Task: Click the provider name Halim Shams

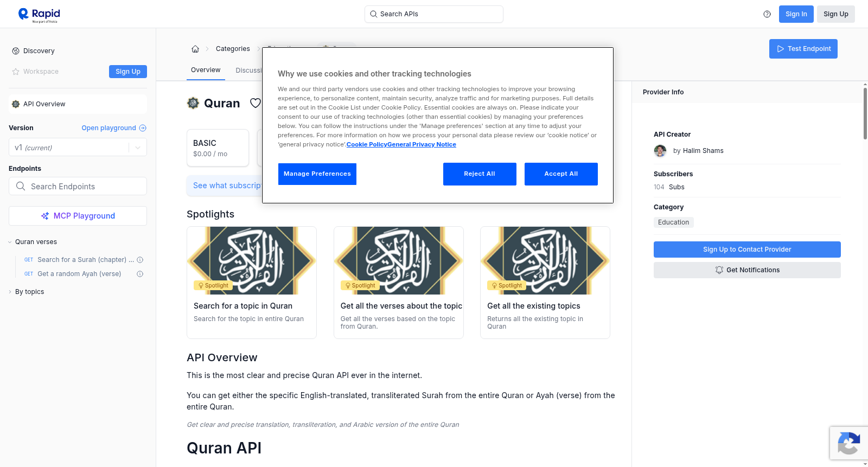Action: (703, 151)
